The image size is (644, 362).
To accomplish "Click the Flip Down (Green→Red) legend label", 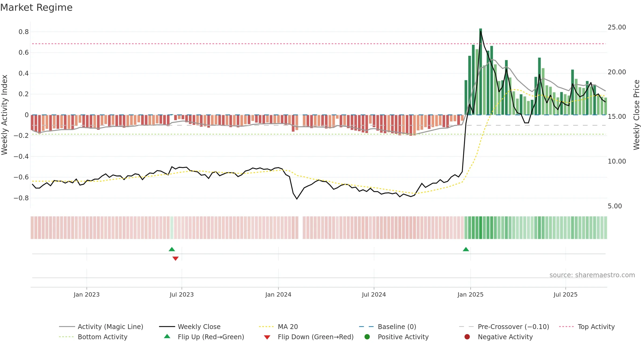I will click(316, 337).
